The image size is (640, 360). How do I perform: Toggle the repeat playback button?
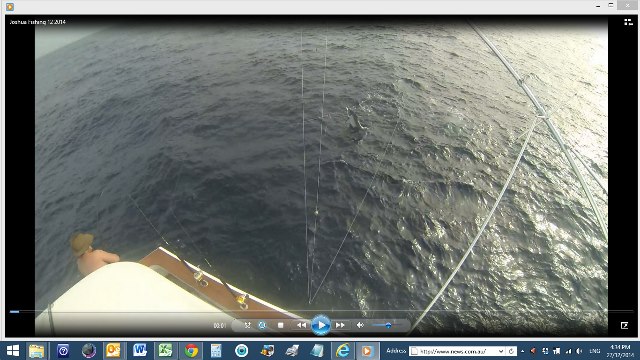262,325
